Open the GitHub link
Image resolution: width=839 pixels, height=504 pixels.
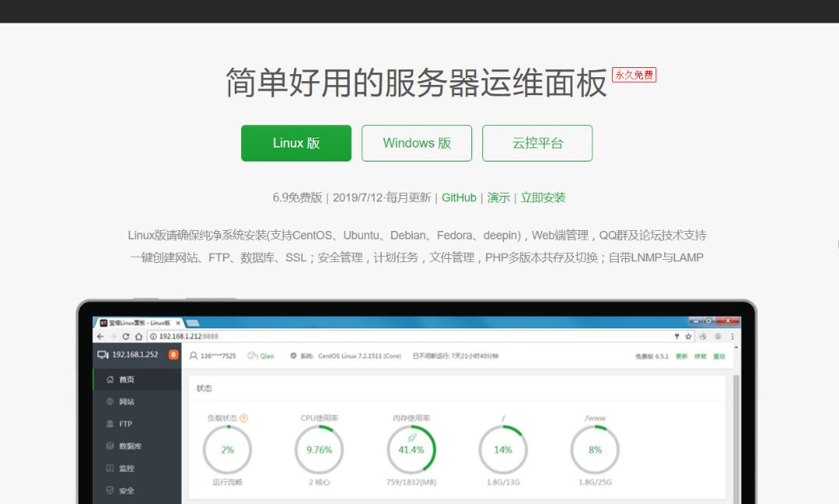[x=459, y=198]
